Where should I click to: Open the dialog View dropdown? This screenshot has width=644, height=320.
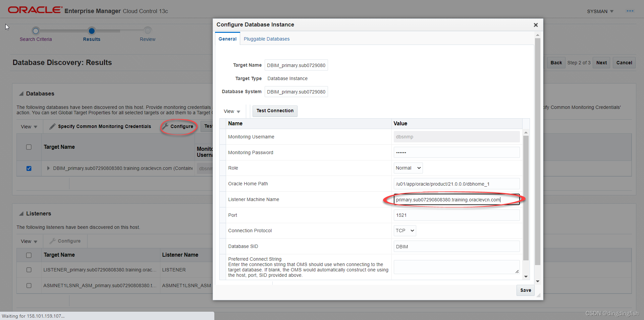(232, 111)
